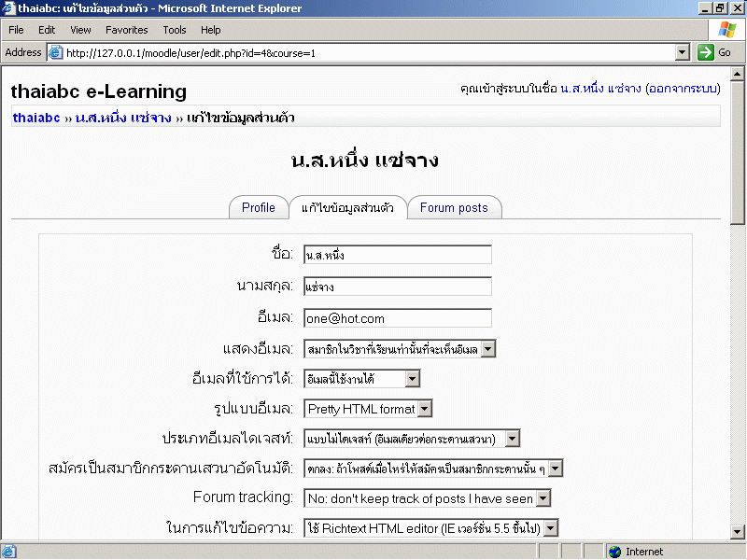This screenshot has height=560, width=747.
Task: Switch to the Profile tab
Action: [259, 208]
